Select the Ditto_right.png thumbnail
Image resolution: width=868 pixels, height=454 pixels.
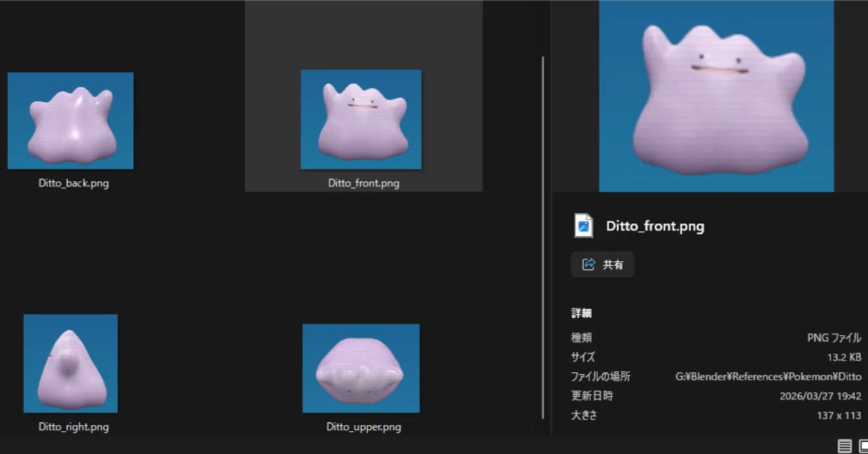point(71,363)
